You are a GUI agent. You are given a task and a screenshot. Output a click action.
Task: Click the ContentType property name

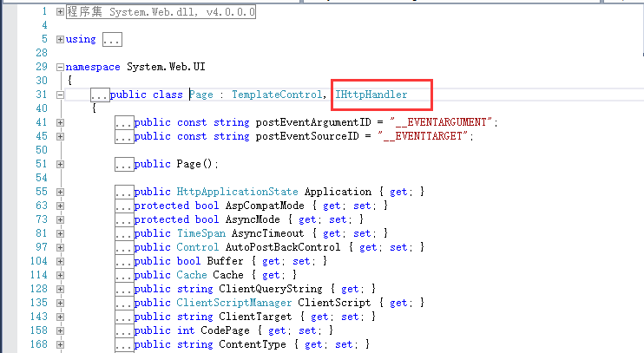(x=253, y=344)
